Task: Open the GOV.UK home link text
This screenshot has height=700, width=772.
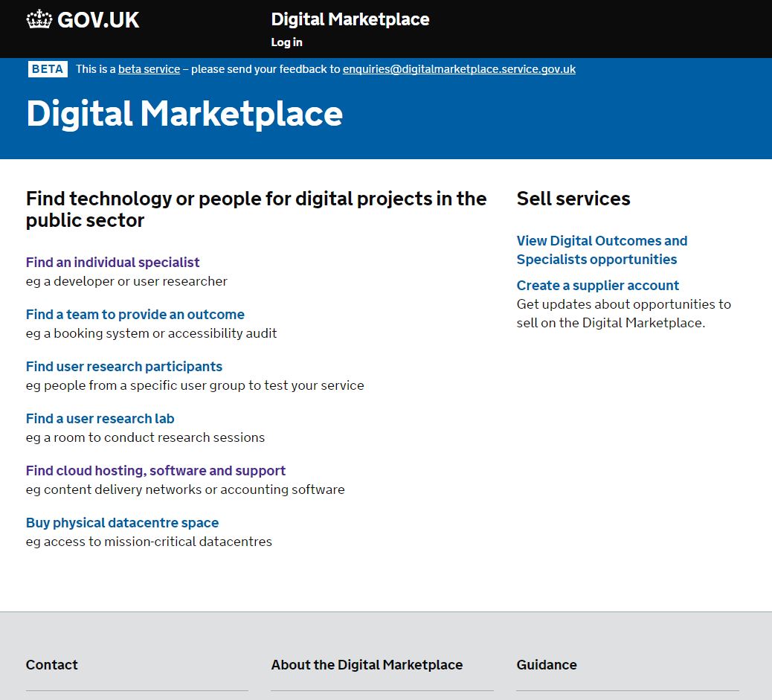Action: pos(98,20)
